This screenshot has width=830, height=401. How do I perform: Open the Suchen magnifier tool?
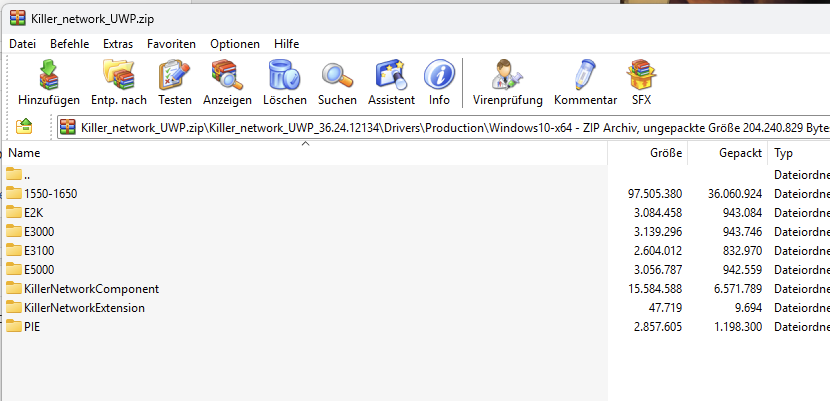[x=337, y=75]
